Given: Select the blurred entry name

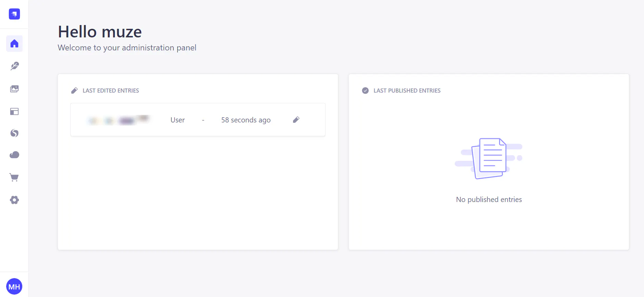Looking at the screenshot, I should (x=119, y=120).
